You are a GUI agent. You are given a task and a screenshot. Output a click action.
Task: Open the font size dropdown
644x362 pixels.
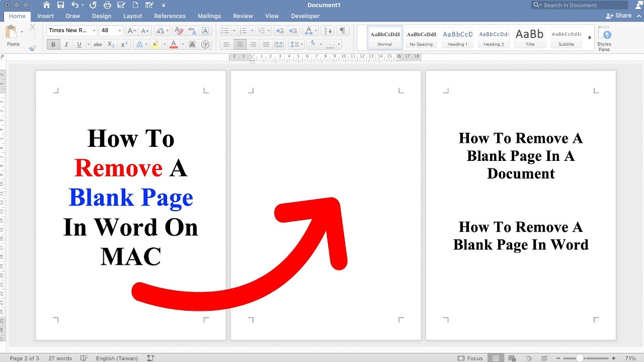click(x=120, y=31)
